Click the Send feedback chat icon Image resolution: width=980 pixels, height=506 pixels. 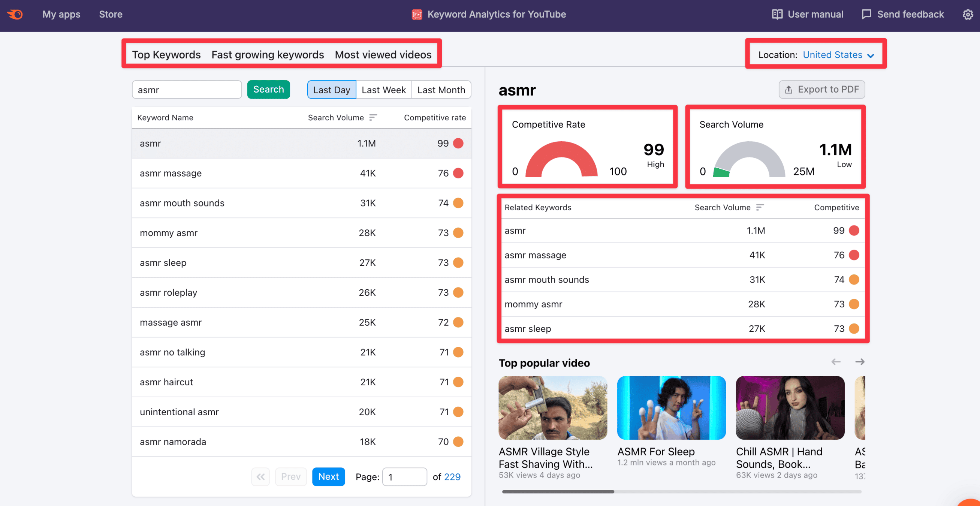(866, 15)
